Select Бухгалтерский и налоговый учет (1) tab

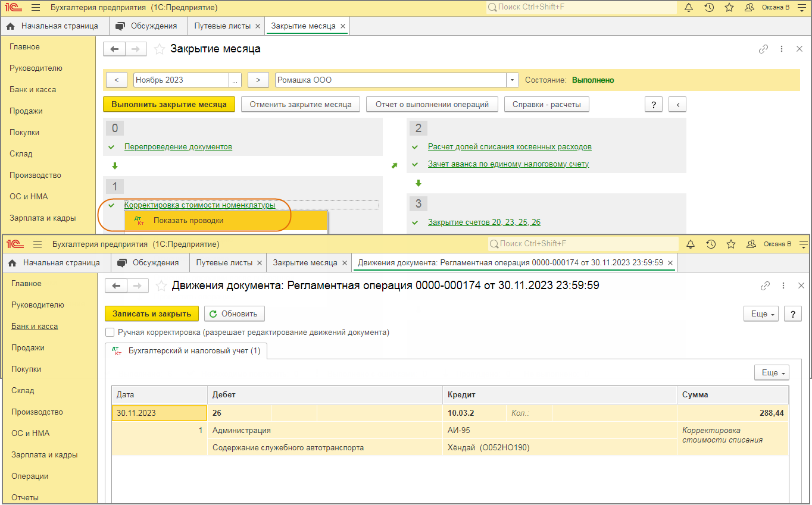click(186, 351)
